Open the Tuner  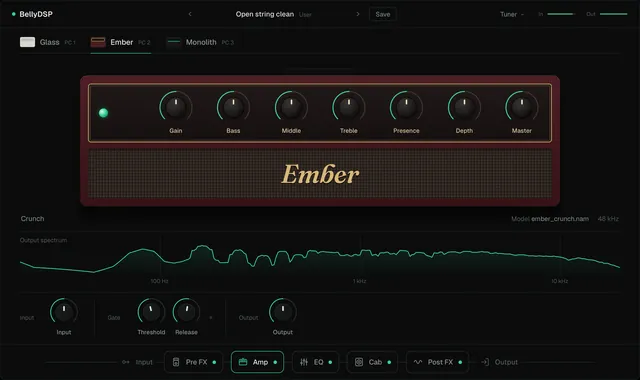click(512, 14)
